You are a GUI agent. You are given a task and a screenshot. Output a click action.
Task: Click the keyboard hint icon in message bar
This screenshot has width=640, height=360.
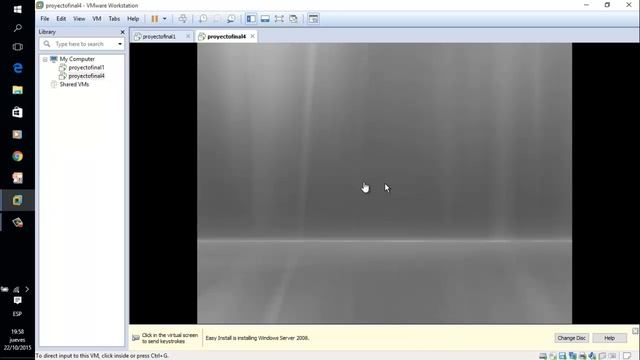(x=136, y=338)
